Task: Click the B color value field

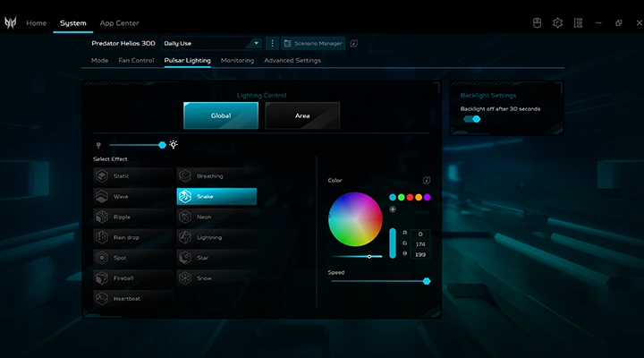Action: pos(420,254)
